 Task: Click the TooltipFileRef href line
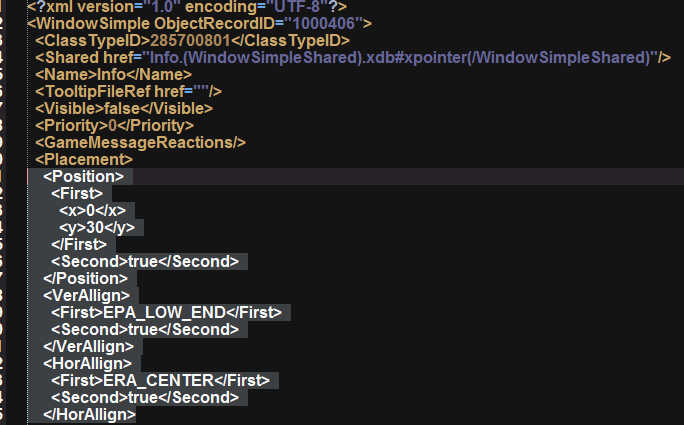(129, 91)
